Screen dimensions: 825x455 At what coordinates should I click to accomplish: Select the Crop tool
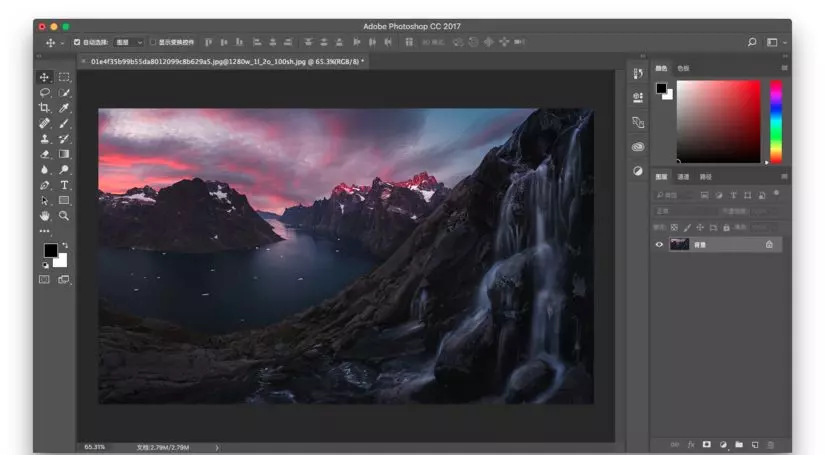45,108
